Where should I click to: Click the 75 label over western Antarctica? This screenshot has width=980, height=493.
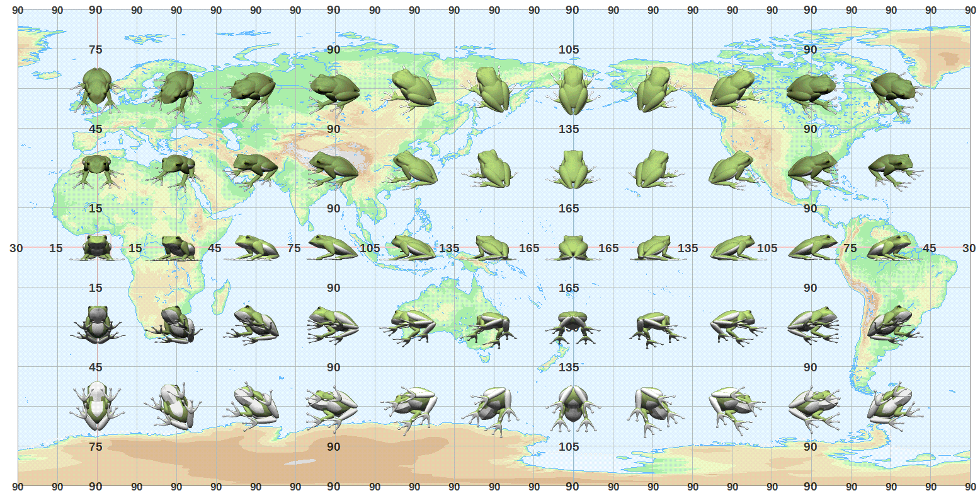pos(96,447)
